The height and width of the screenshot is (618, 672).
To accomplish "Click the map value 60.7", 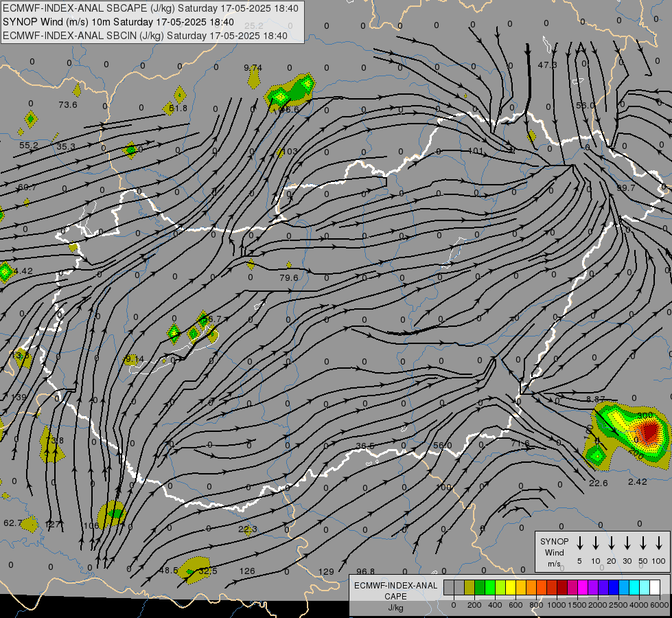I will 27,187.
